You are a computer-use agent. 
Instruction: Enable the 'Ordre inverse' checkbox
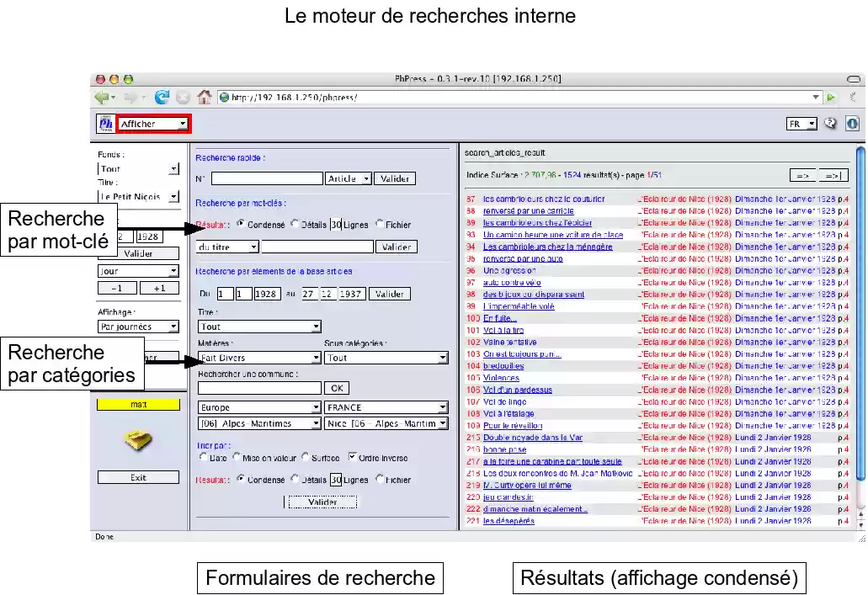(x=352, y=458)
